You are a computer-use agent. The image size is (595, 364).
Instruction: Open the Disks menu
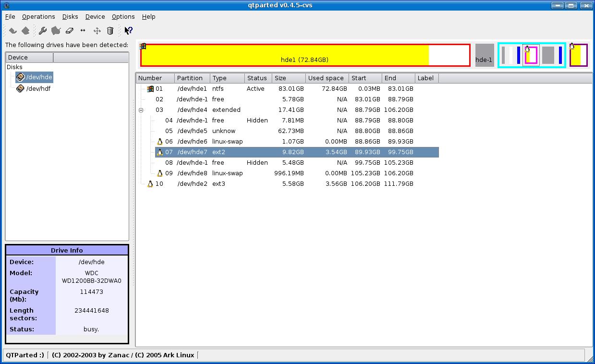click(70, 16)
